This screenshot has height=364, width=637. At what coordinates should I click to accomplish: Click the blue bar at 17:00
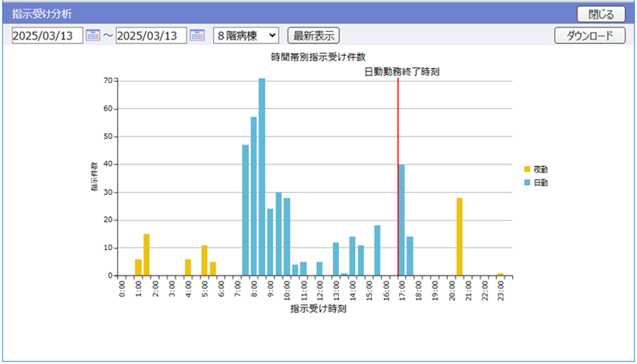402,220
